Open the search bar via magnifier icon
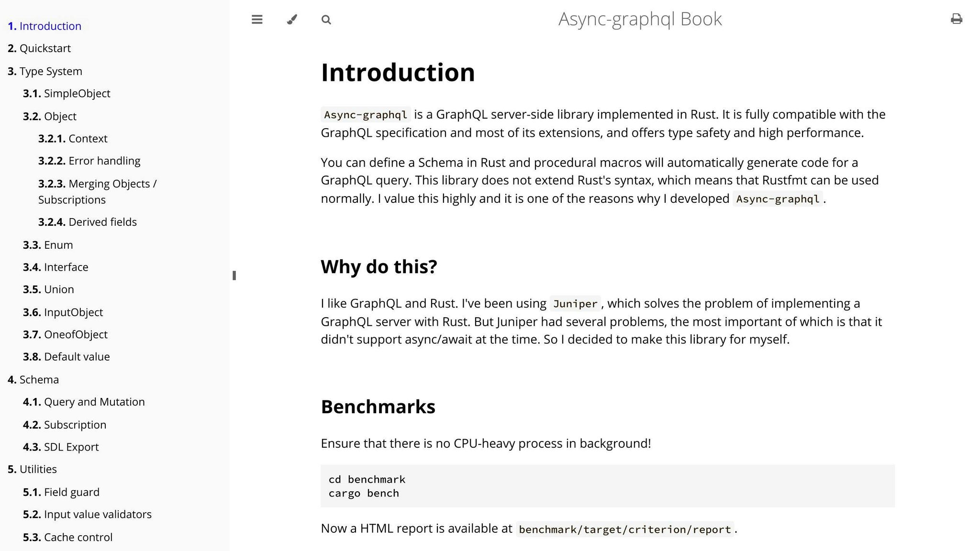Viewport: 980px width, 551px height. click(326, 19)
